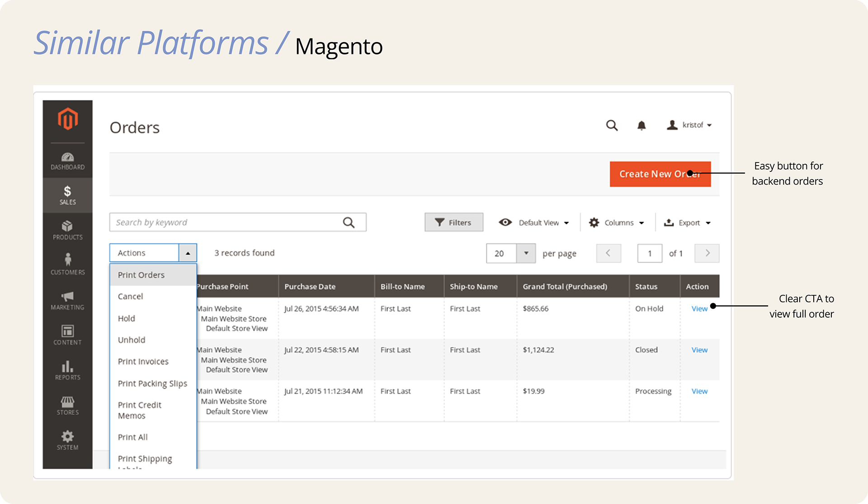
Task: Click the Create New Order button
Action: 660,174
